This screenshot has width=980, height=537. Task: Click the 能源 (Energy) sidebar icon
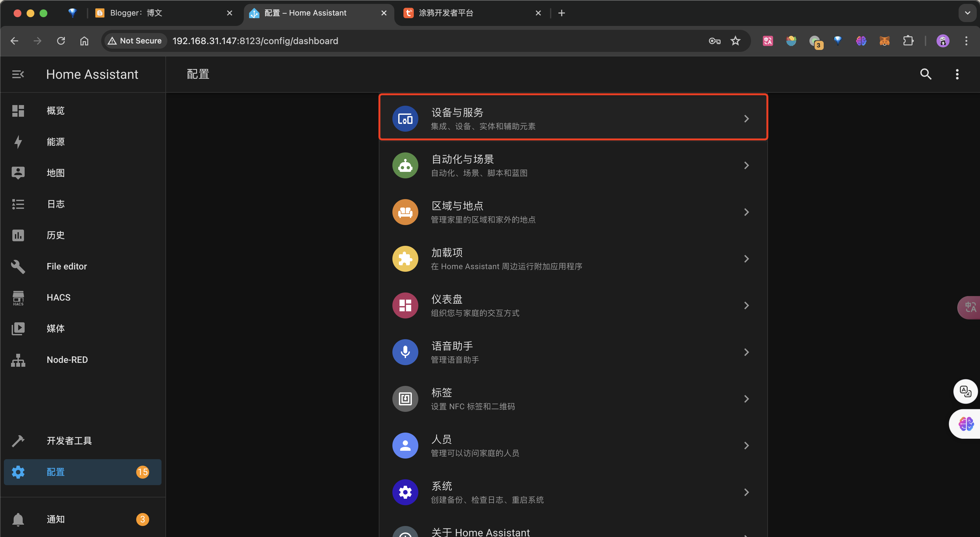(x=18, y=141)
